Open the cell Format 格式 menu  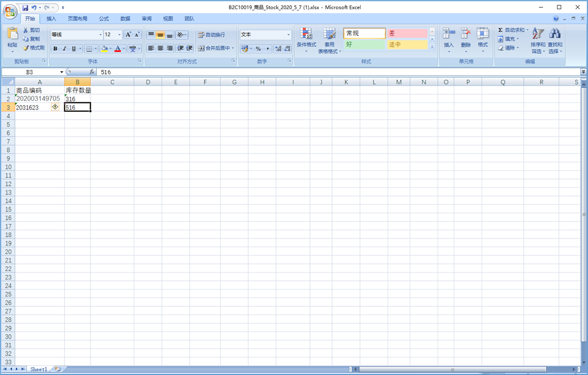pos(483,40)
